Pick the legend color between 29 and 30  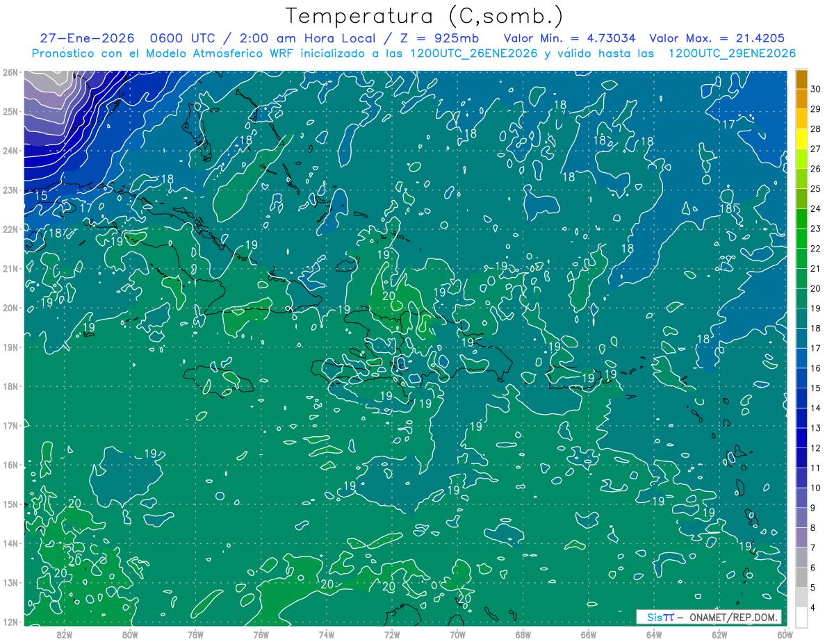tap(801, 99)
